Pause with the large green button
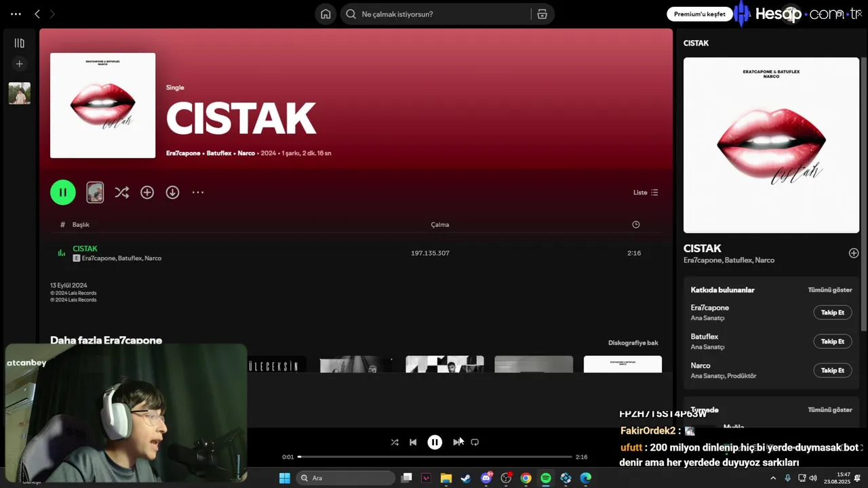This screenshot has width=868, height=488. [x=63, y=192]
